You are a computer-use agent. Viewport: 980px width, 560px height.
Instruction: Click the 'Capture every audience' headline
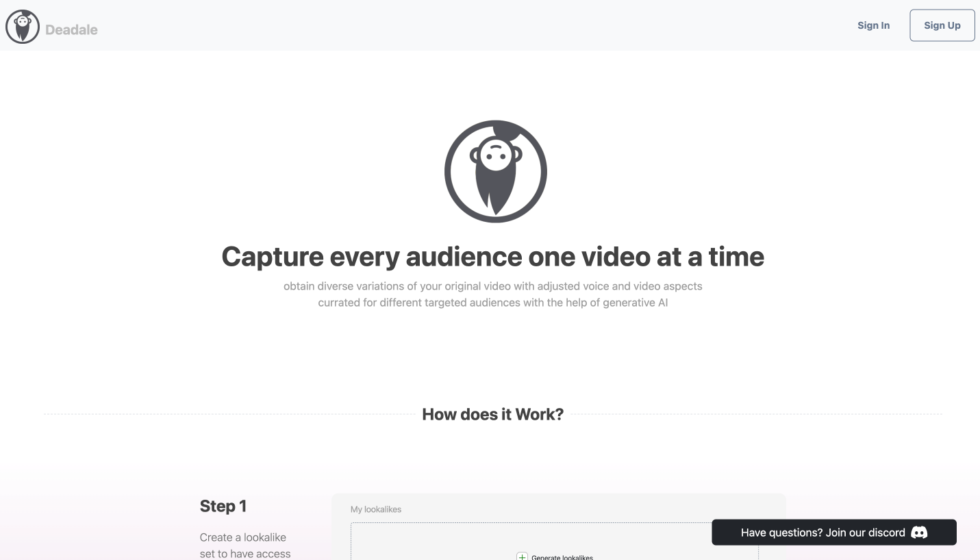[x=492, y=257]
